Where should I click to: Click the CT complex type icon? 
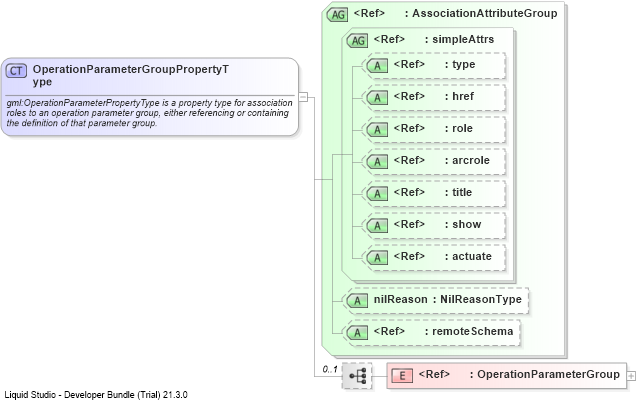click(x=16, y=71)
